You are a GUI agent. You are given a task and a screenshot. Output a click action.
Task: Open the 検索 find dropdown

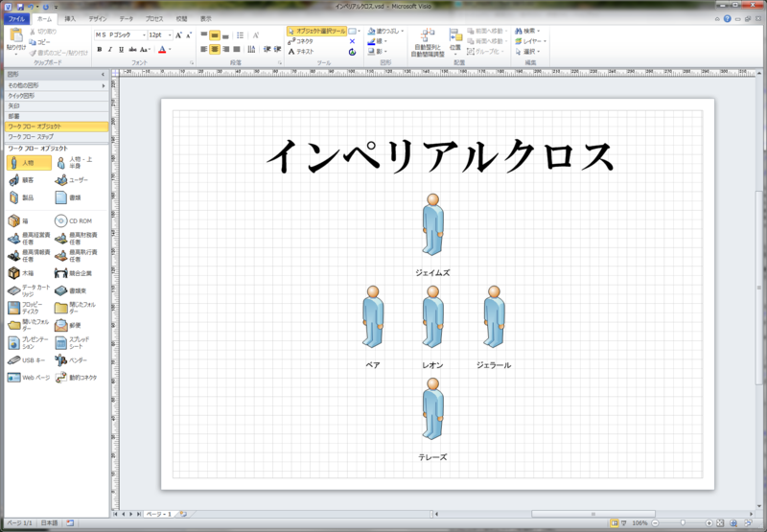[528, 31]
